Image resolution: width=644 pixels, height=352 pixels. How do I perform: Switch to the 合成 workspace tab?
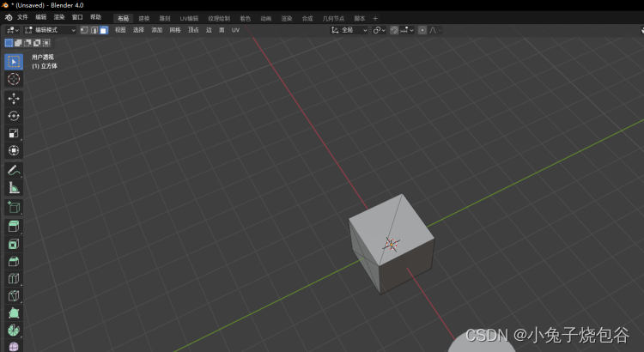click(x=307, y=19)
